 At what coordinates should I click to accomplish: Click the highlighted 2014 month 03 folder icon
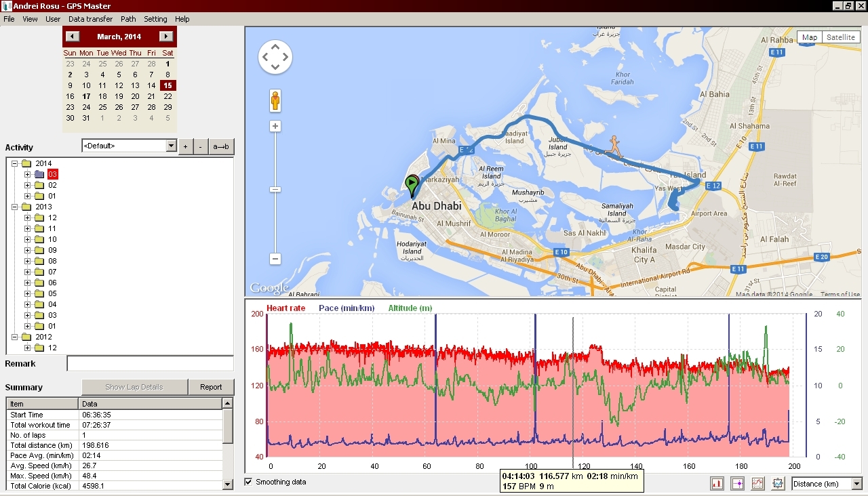tap(39, 174)
